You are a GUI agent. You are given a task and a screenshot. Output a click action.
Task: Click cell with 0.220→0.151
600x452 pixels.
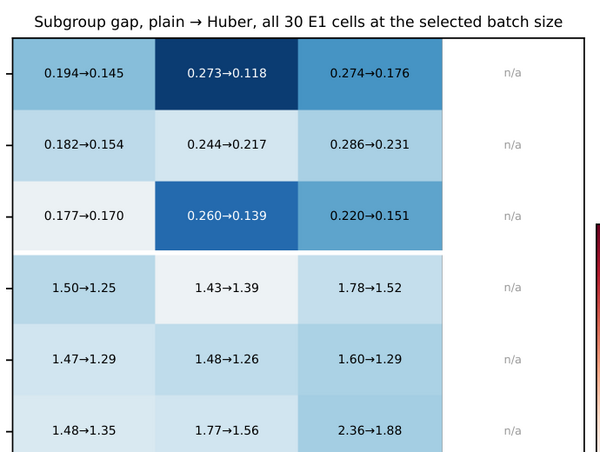(370, 216)
